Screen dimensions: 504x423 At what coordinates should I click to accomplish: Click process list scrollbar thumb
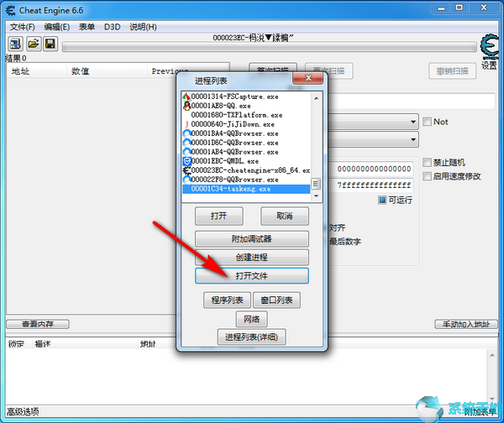coord(316,184)
